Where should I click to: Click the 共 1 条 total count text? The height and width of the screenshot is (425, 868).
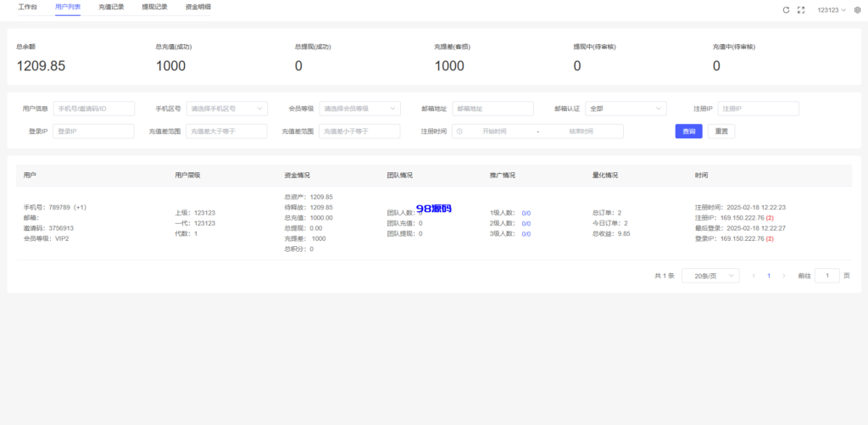coord(665,276)
